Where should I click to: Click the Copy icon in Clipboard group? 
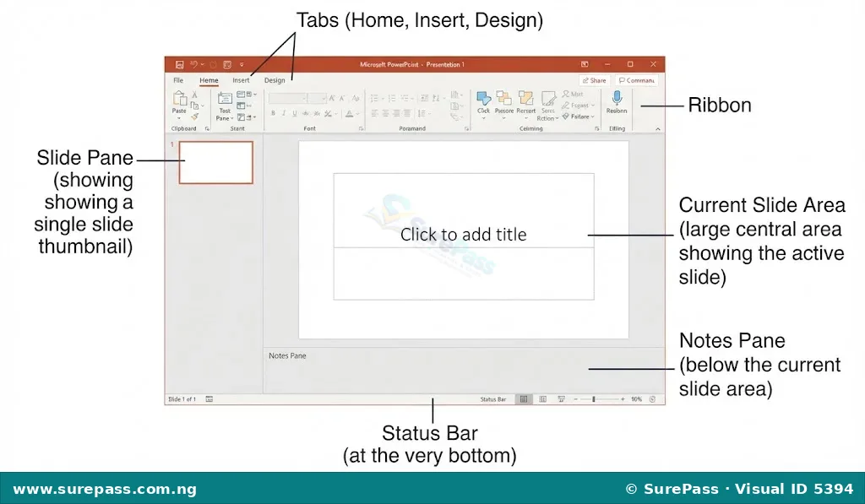[x=195, y=106]
